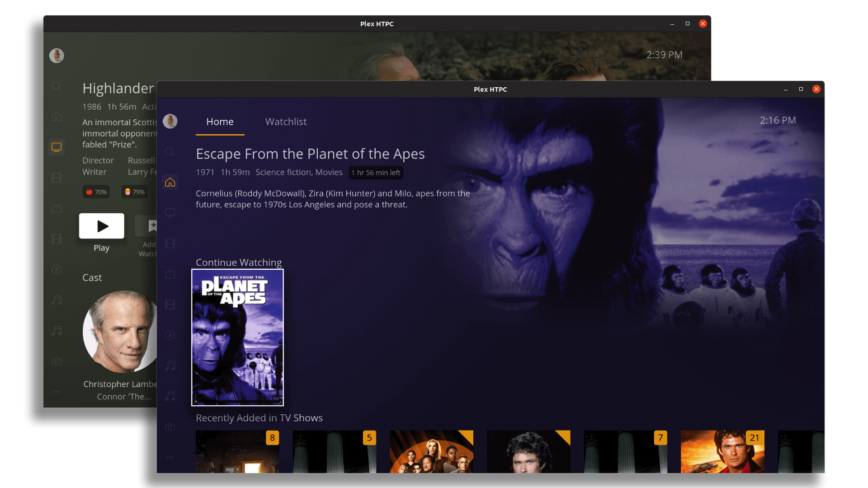Open film icon above compass icon, front window
This screenshot has height=488, width=868.
[x=170, y=305]
